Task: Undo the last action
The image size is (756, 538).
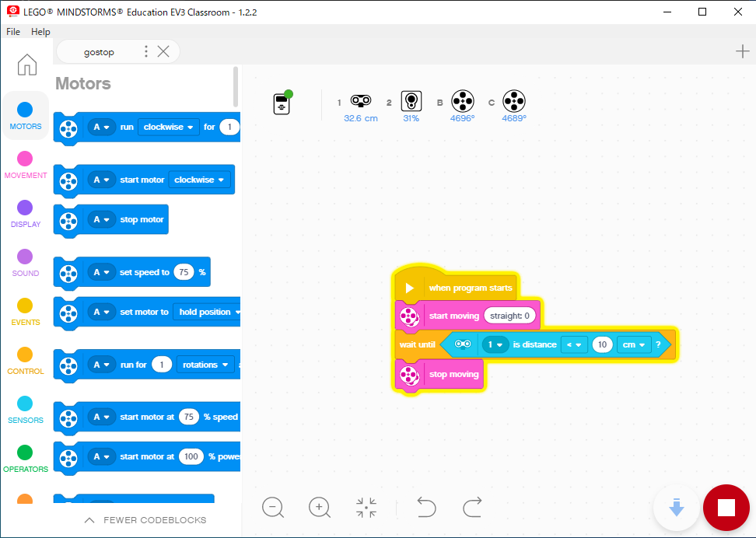Action: 426,508
